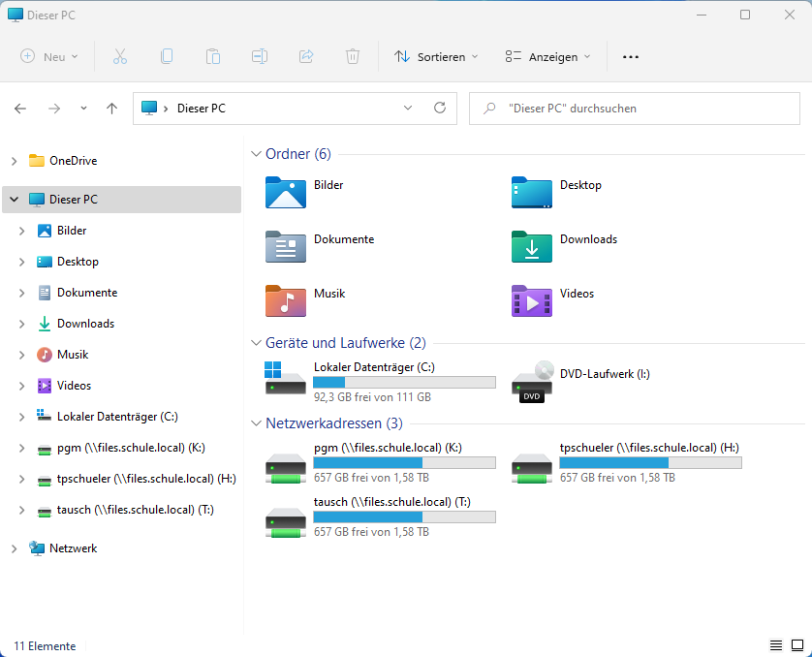Select the tpschueler (H:) network drive icon
This screenshot has height=657, width=812.
(x=531, y=468)
